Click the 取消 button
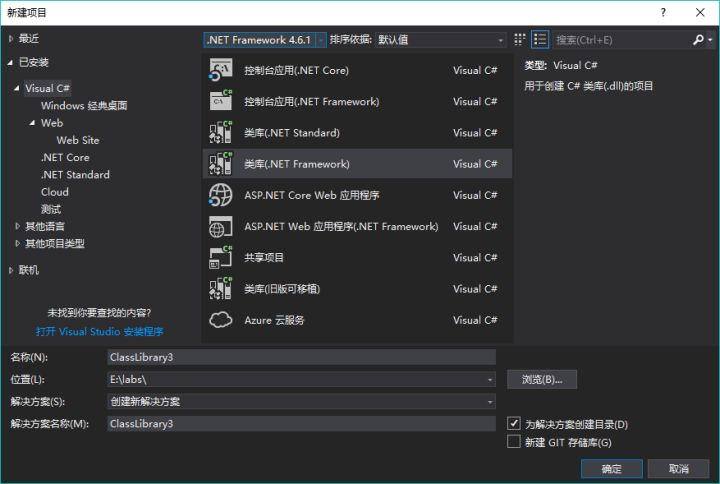 [x=678, y=469]
